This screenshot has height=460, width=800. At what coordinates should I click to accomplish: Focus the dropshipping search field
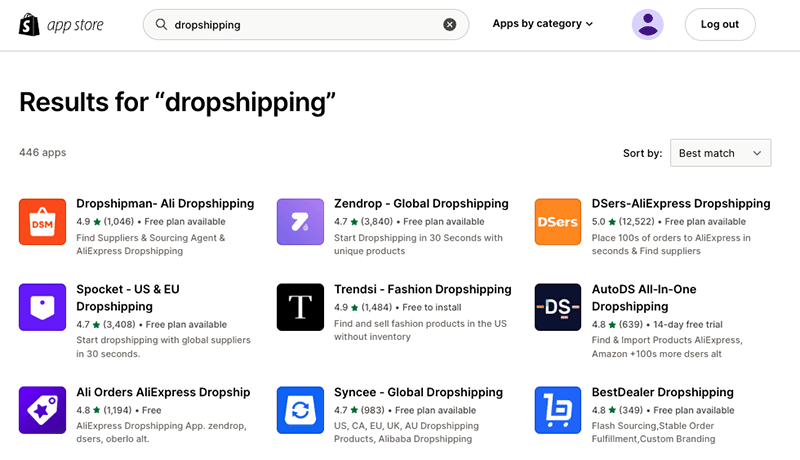coord(306,24)
